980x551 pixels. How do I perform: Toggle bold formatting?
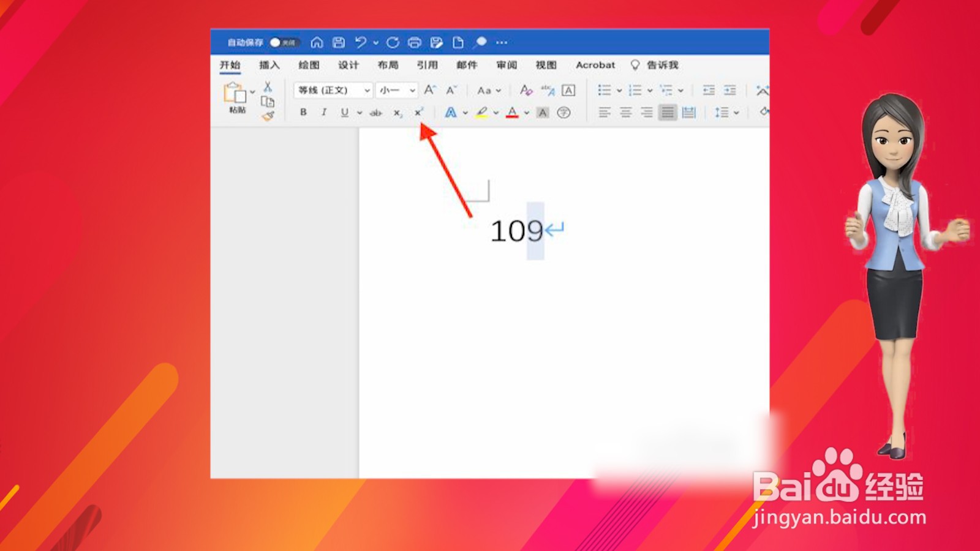pos(303,112)
